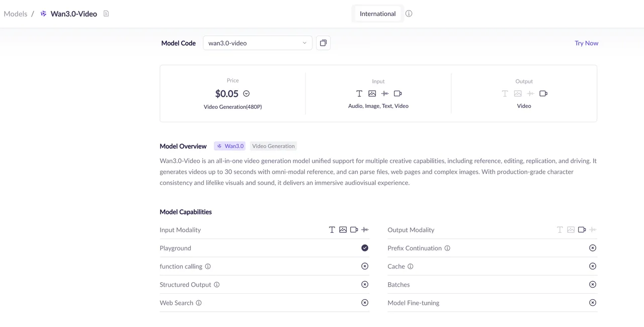Click the image icon in the Input card

372,94
